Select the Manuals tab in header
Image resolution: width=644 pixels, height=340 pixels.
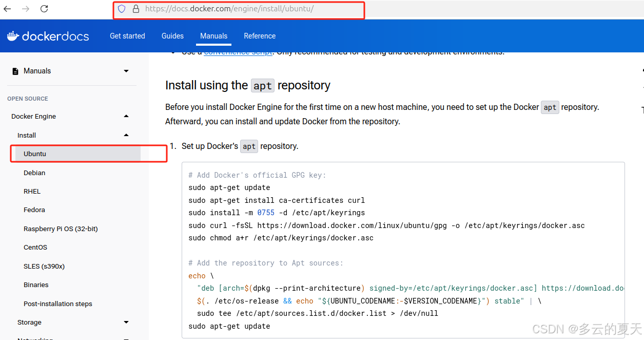tap(214, 36)
